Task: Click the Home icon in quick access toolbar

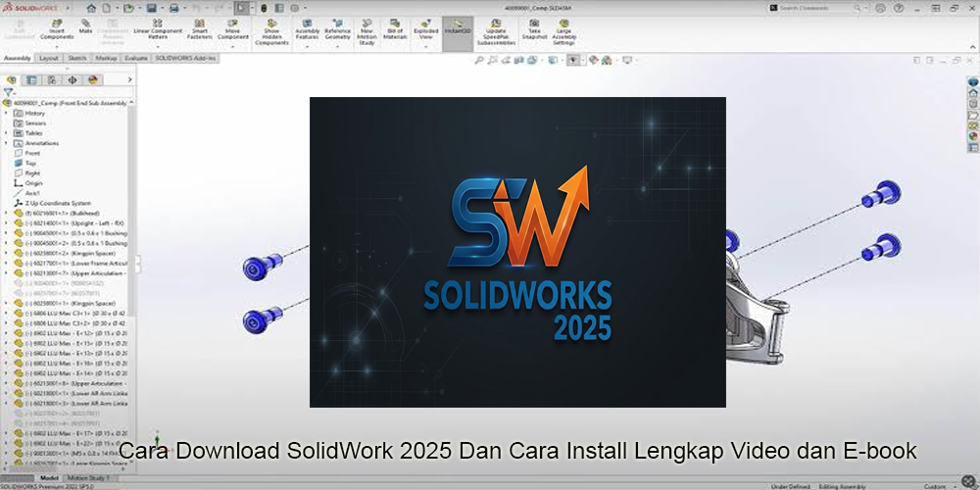Action: pyautogui.click(x=91, y=8)
